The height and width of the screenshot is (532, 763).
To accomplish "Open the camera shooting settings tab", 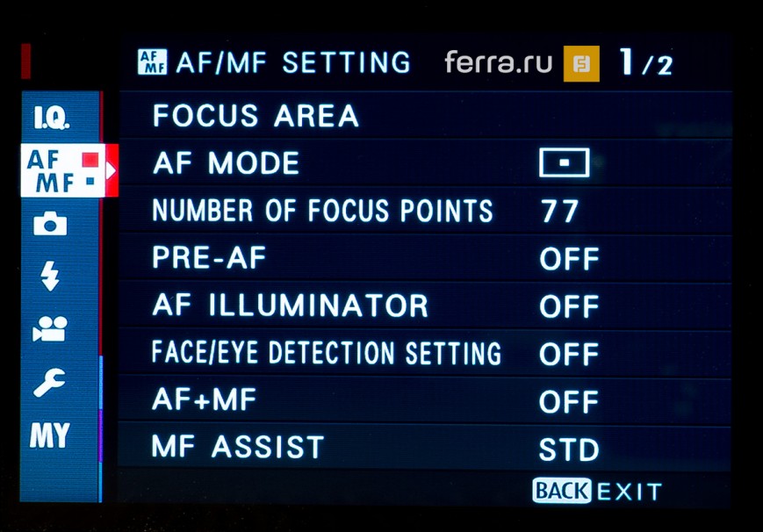I will coord(50,225).
